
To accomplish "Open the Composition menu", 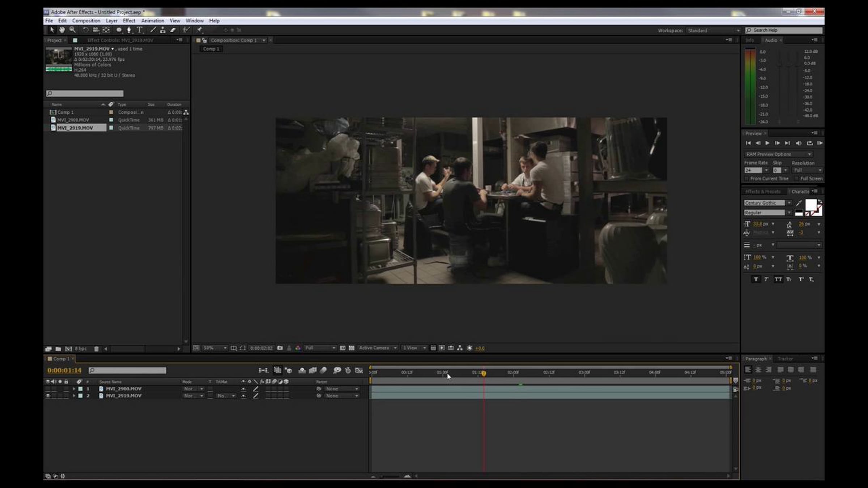I will (86, 21).
